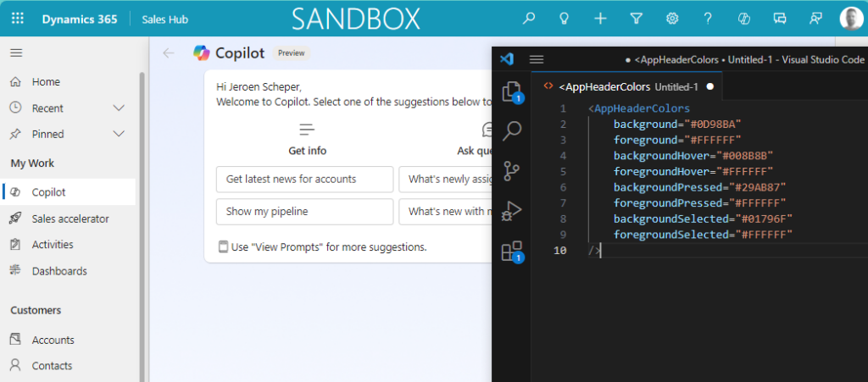Image resolution: width=868 pixels, height=382 pixels.
Task: Click the Dynamics 365 title
Action: coord(80,19)
